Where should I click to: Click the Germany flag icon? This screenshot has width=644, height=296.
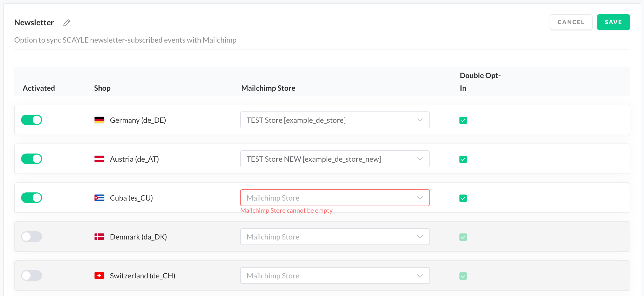click(99, 120)
